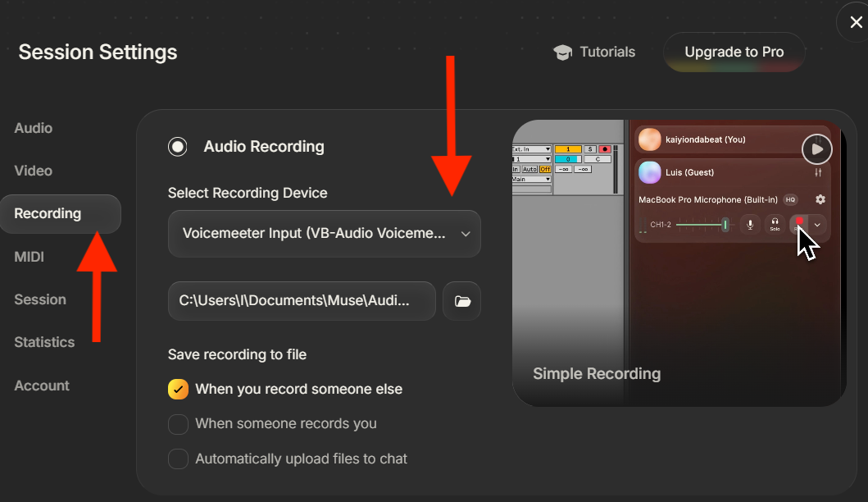This screenshot has height=502, width=868.
Task: Select the Audio Recording radio button
Action: tap(178, 147)
